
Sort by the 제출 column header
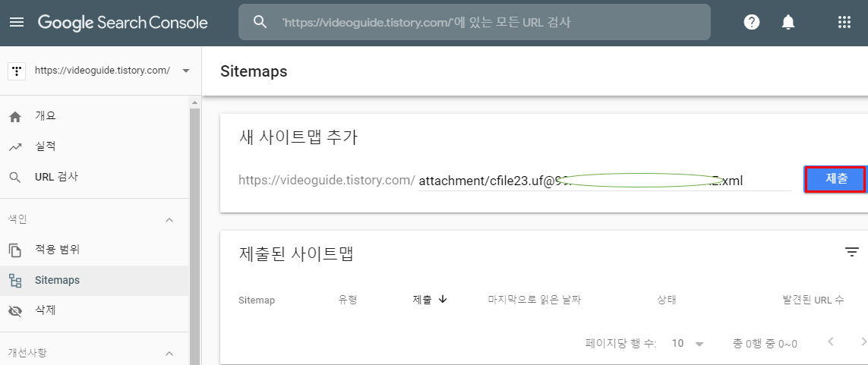coord(422,300)
